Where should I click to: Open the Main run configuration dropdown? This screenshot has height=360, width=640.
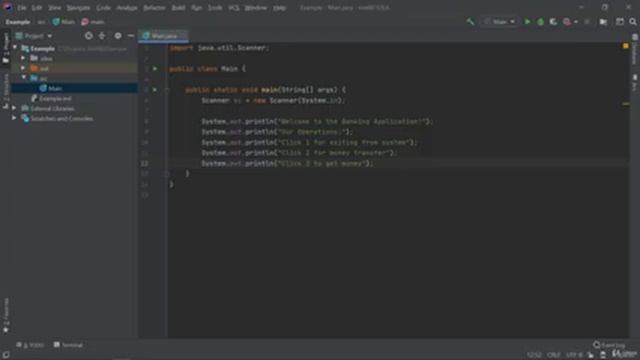click(500, 22)
